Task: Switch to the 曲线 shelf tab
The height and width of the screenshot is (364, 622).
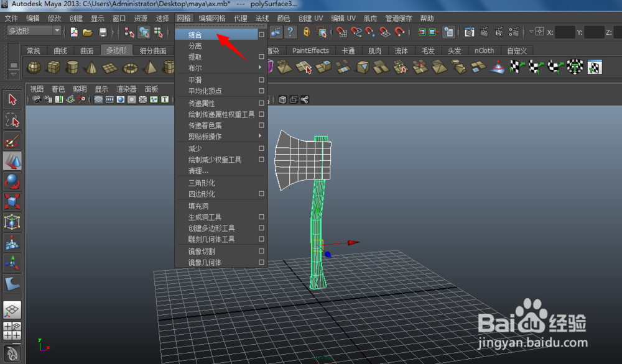Action: point(60,51)
